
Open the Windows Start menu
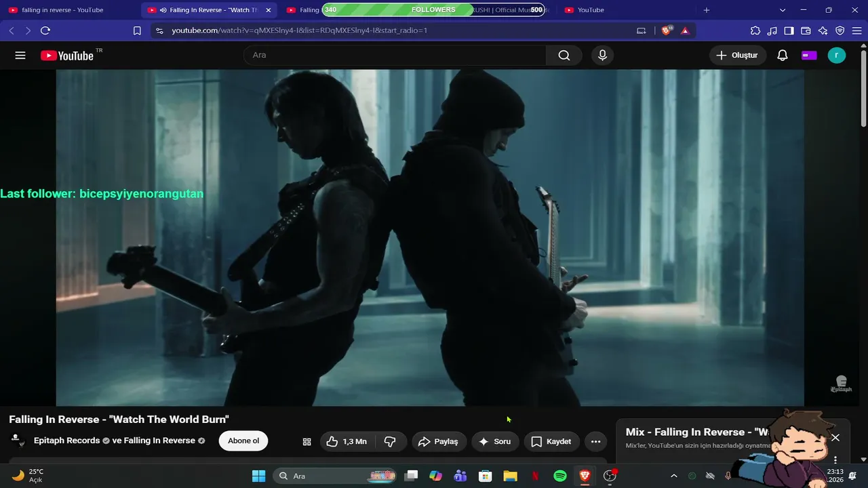pyautogui.click(x=259, y=476)
